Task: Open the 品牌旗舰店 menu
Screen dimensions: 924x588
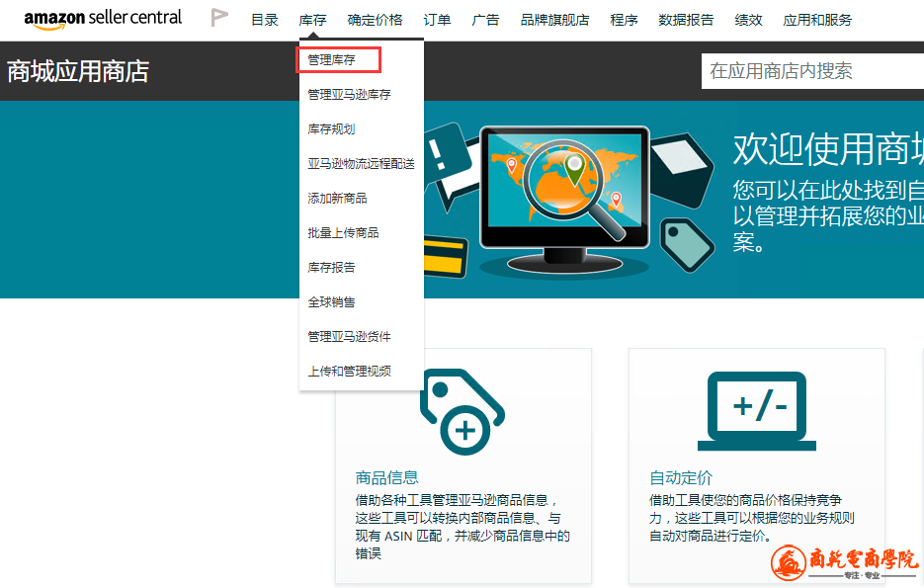Action: tap(555, 20)
